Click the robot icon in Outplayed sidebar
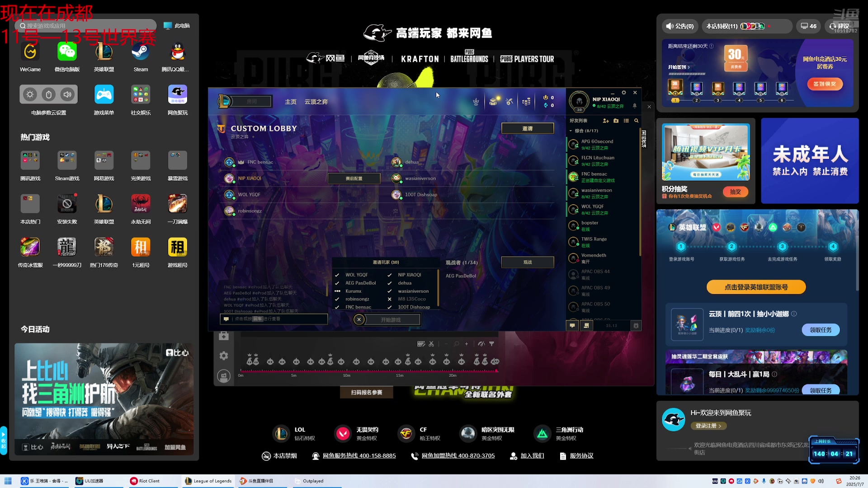Screen dimensions: 868x488 [224, 376]
